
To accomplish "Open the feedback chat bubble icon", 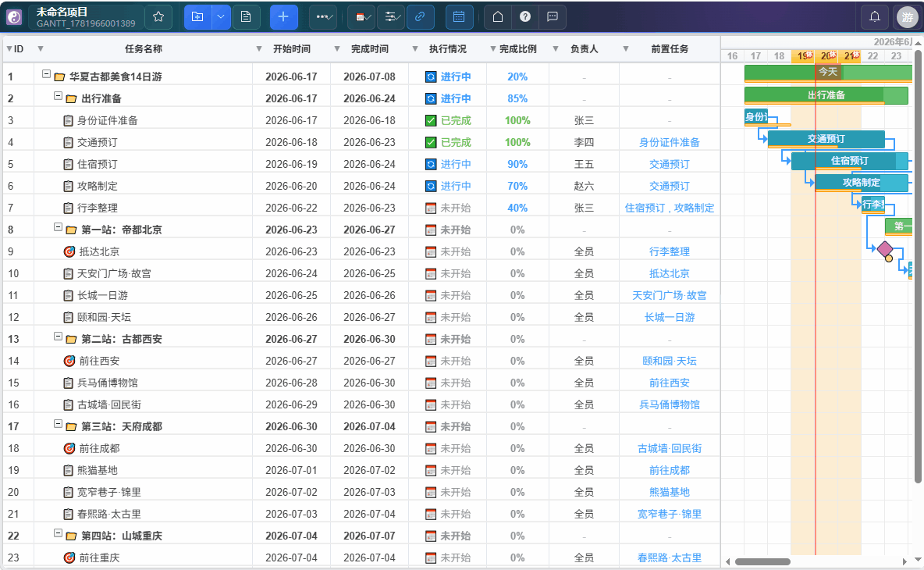I will [x=553, y=16].
